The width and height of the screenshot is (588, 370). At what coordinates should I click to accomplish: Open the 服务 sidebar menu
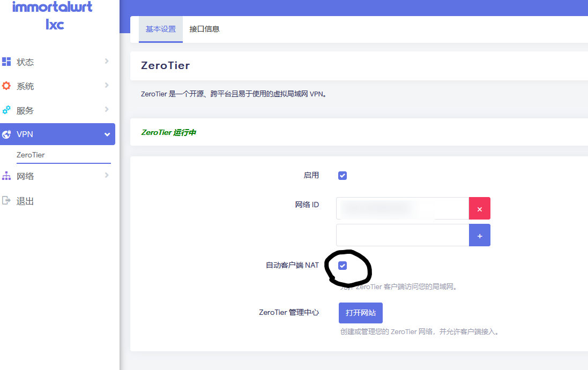57,110
